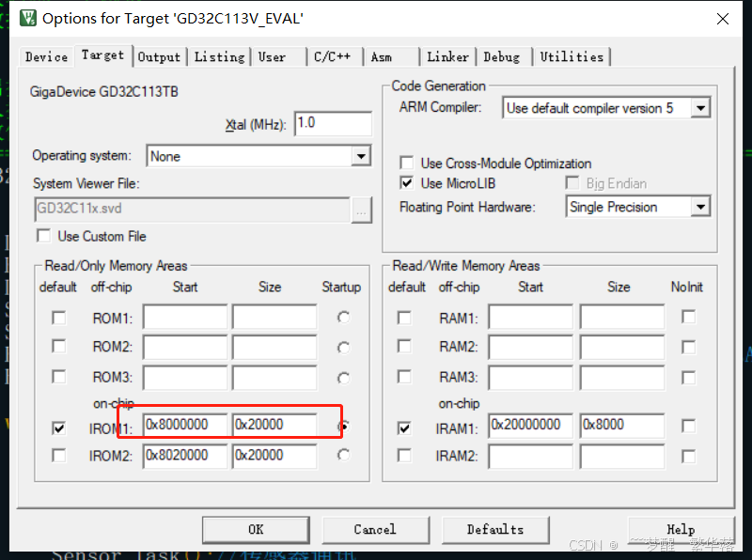Click the ROM2 Start field

click(185, 347)
